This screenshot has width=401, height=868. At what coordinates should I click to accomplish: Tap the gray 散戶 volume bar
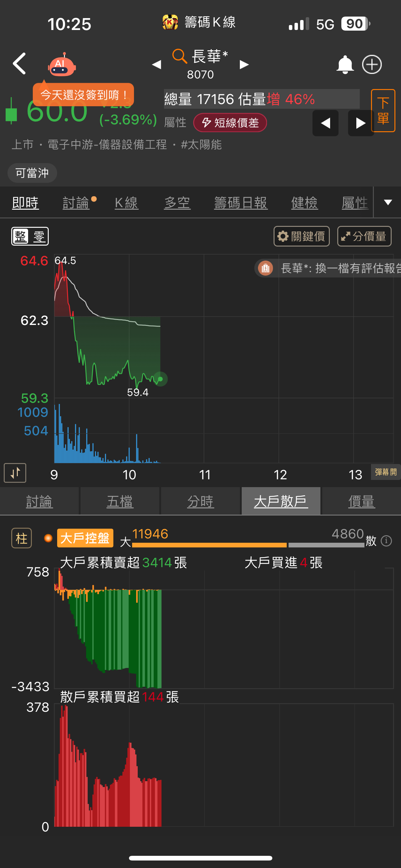(x=326, y=545)
